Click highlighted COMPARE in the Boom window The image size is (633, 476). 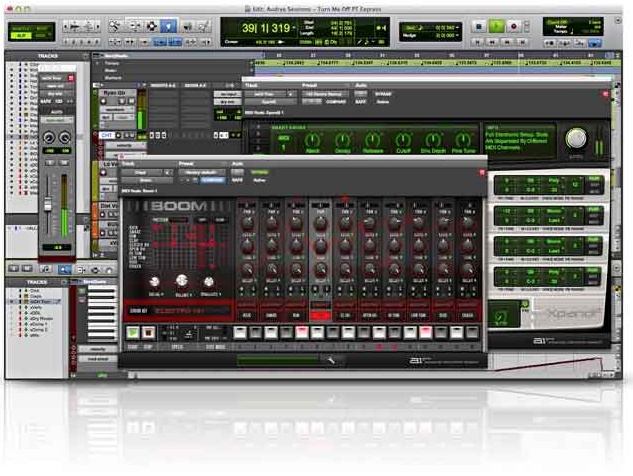coord(213,180)
